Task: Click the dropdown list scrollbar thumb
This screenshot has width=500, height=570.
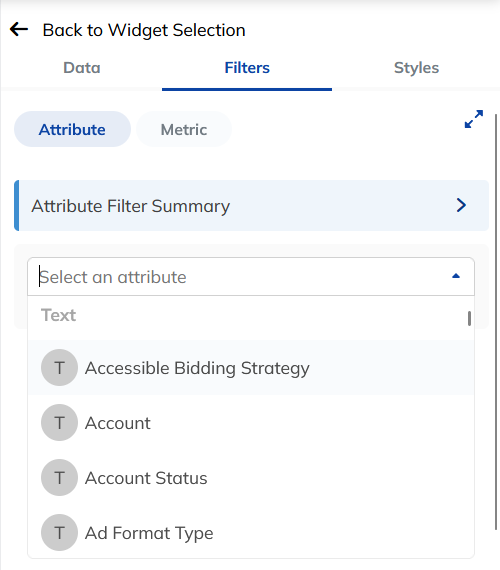Action: tap(469, 318)
